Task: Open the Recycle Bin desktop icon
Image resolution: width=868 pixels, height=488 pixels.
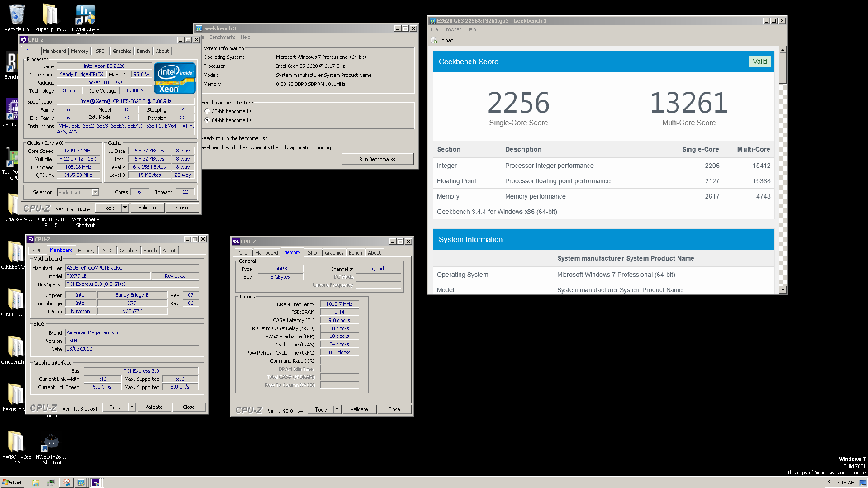Action: [x=17, y=18]
